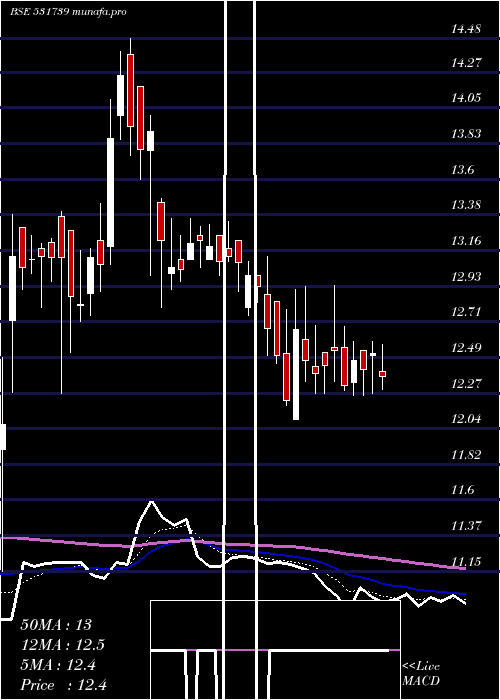Click the 11.6 price axis label
The height and width of the screenshot is (700, 500).
coord(462,490)
